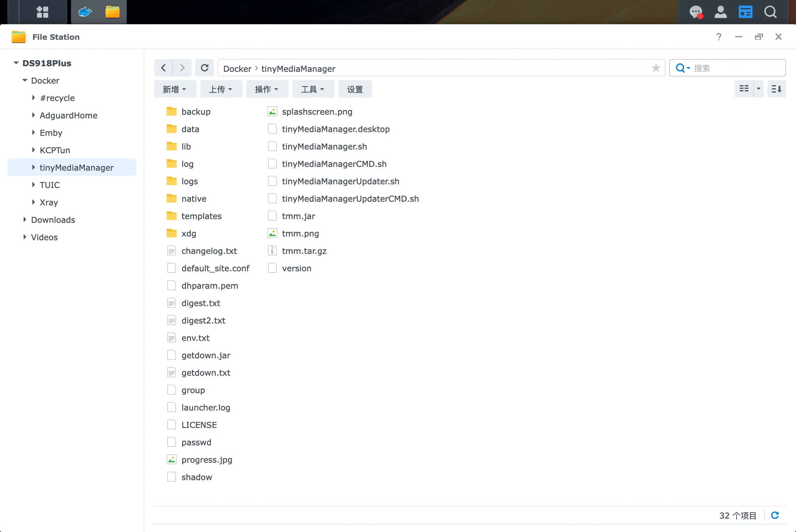Expand the Downloads tree node
The image size is (796, 532).
click(25, 219)
